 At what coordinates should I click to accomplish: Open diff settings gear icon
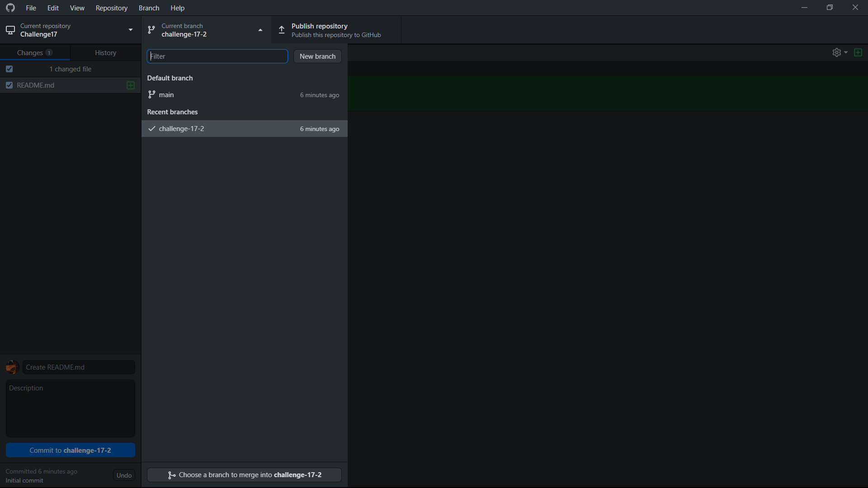pos(836,52)
